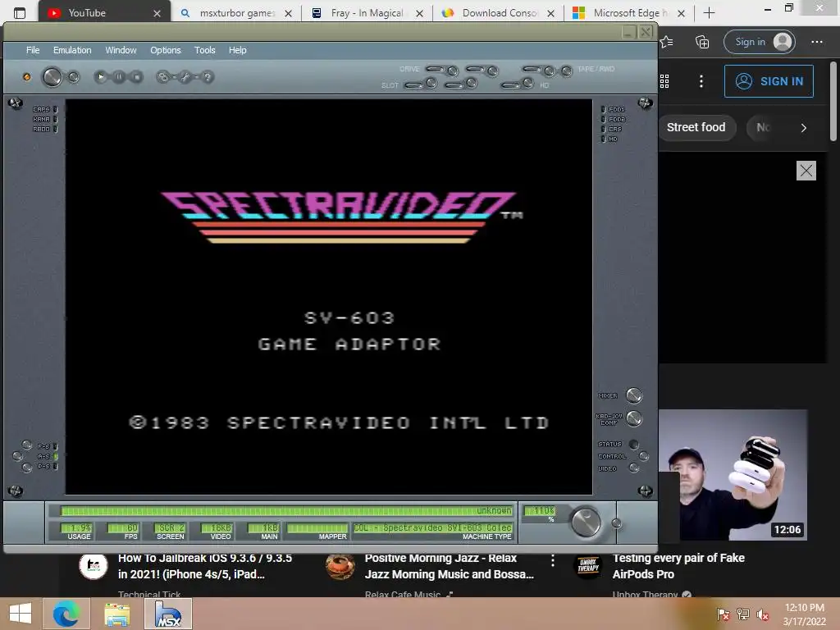Click the 'unknown' status bar at bottom
The height and width of the screenshot is (630, 840).
point(286,510)
